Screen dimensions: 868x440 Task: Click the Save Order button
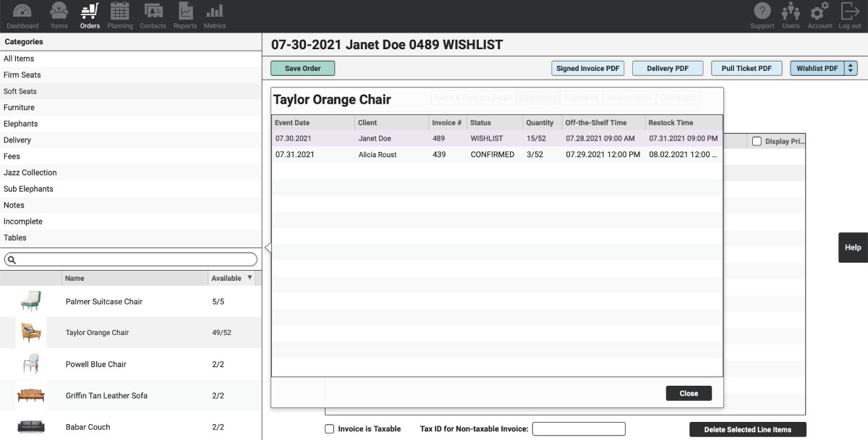302,68
